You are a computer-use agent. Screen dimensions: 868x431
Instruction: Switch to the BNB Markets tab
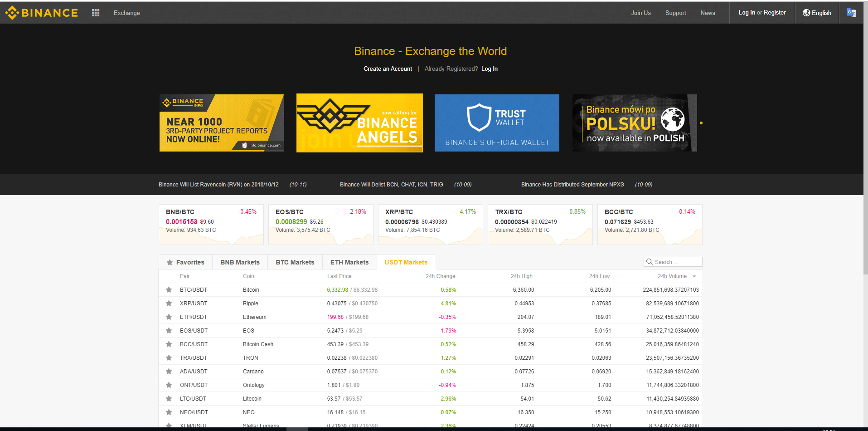click(x=240, y=262)
